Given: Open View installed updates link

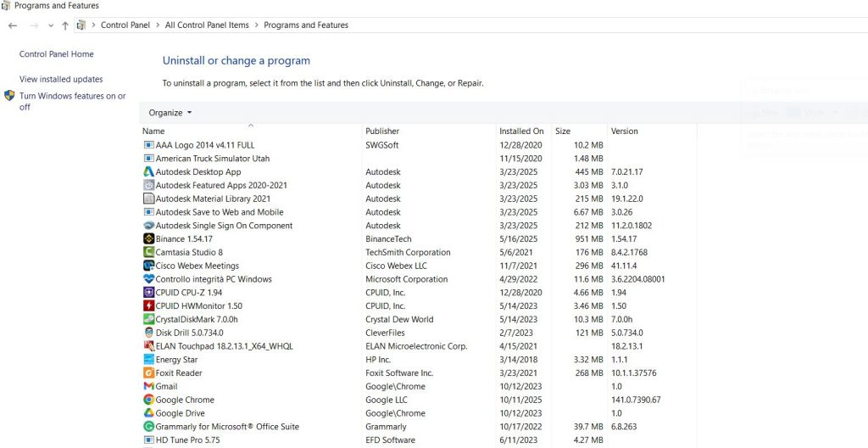Looking at the screenshot, I should coord(61,80).
